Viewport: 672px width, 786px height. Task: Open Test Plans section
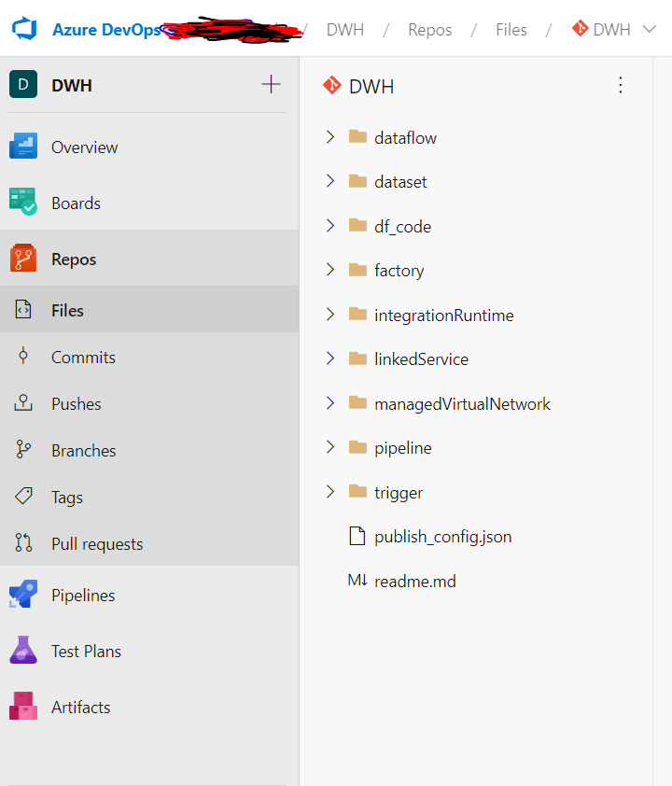[x=86, y=652]
